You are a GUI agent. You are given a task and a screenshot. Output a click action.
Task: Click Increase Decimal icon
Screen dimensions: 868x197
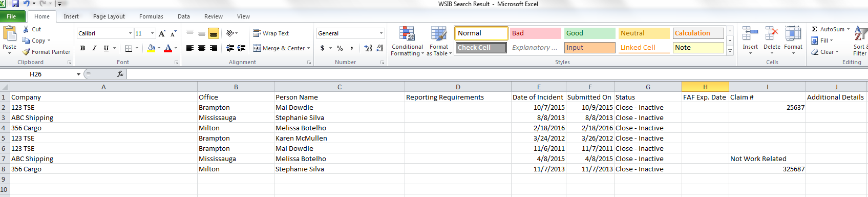click(x=368, y=48)
